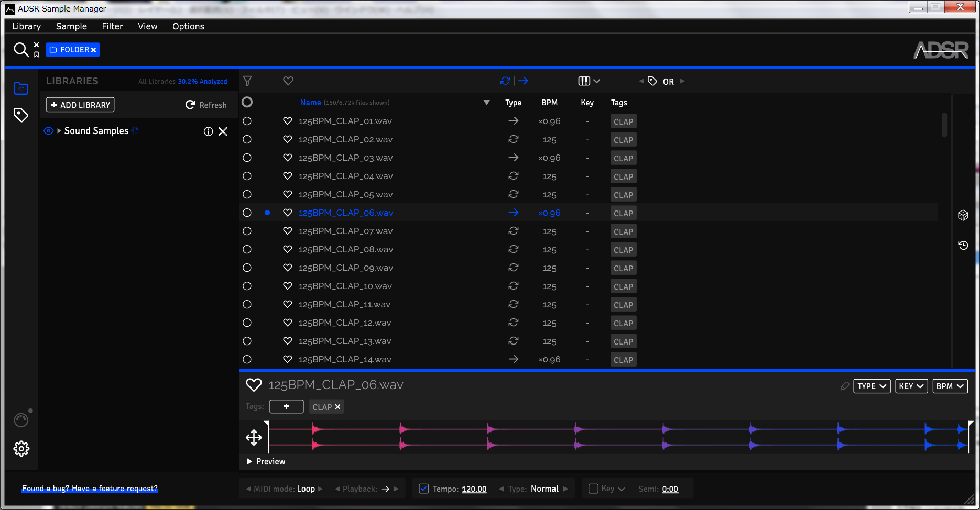Image resolution: width=980 pixels, height=510 pixels.
Task: Favorite 125BPM_CLAP_03.wav with heart icon
Action: pyautogui.click(x=287, y=158)
